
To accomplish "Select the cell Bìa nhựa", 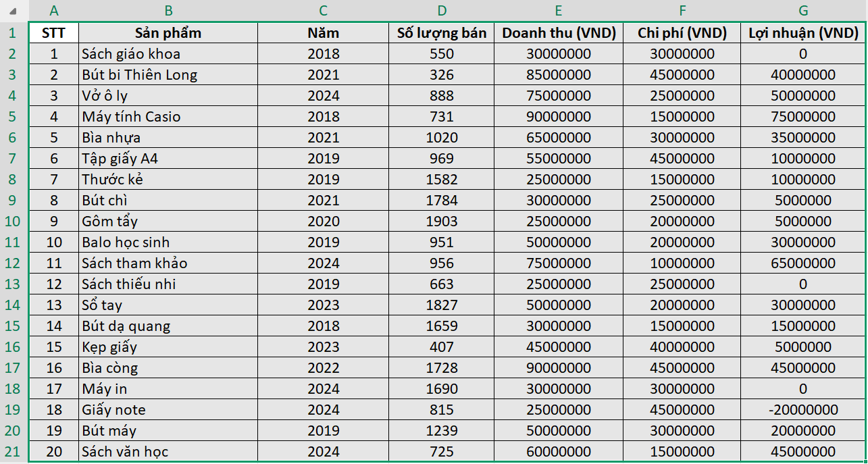I will click(x=168, y=138).
